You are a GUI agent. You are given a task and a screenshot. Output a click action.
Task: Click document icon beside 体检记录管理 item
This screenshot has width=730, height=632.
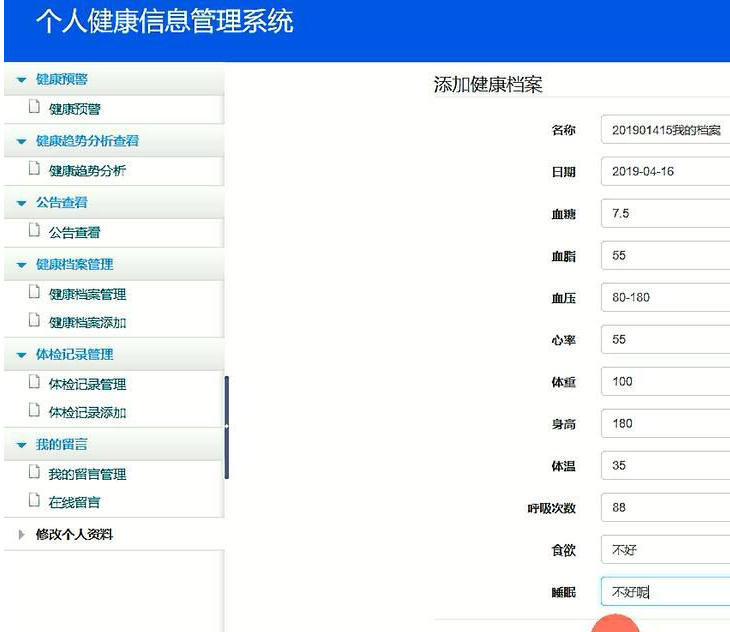coord(34,382)
